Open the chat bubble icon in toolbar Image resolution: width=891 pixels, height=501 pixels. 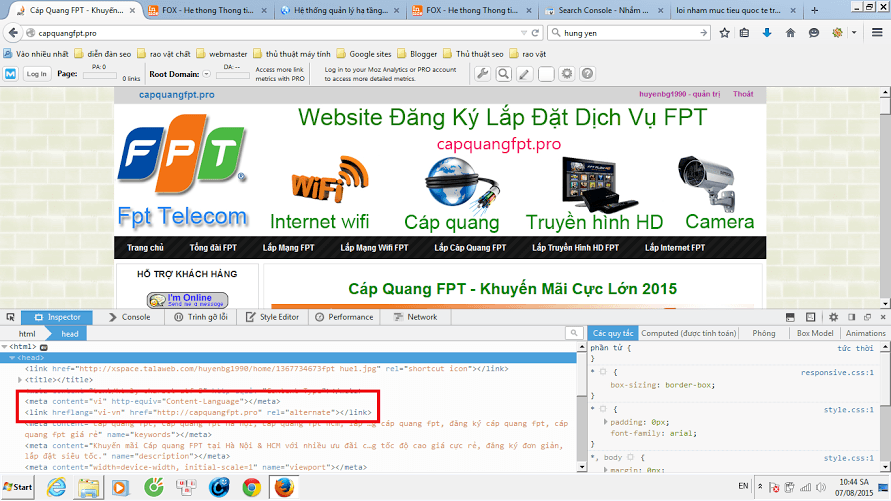click(814, 33)
